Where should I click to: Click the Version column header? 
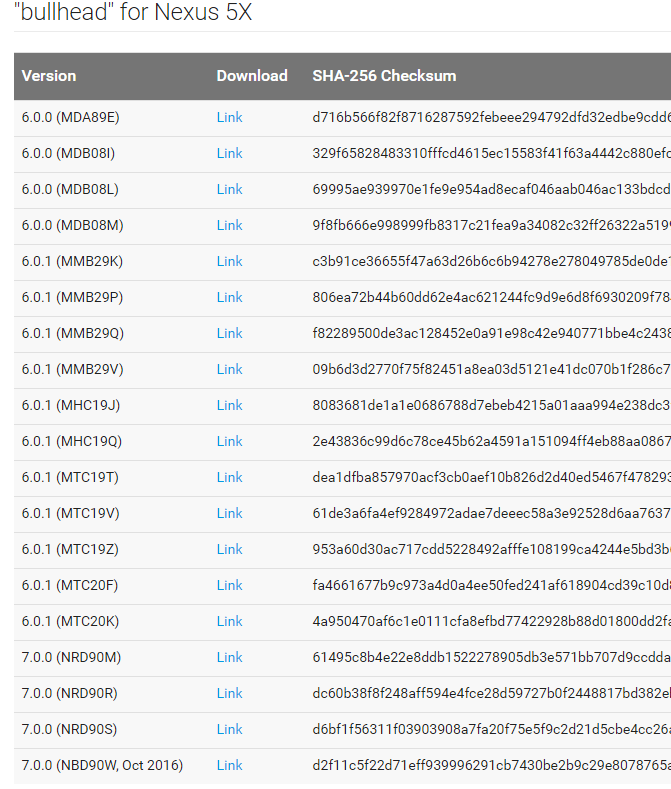click(x=49, y=76)
